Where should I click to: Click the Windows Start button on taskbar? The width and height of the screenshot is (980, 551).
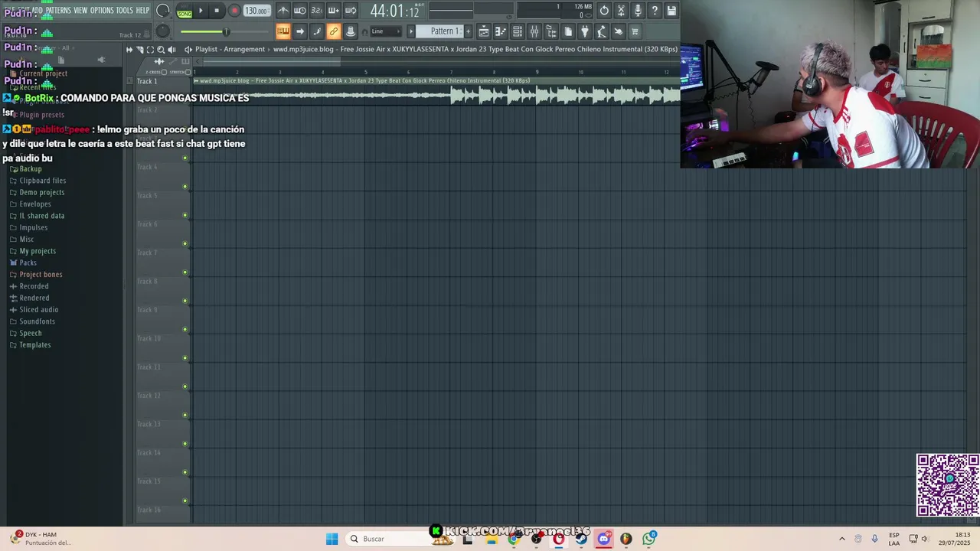[x=332, y=539]
